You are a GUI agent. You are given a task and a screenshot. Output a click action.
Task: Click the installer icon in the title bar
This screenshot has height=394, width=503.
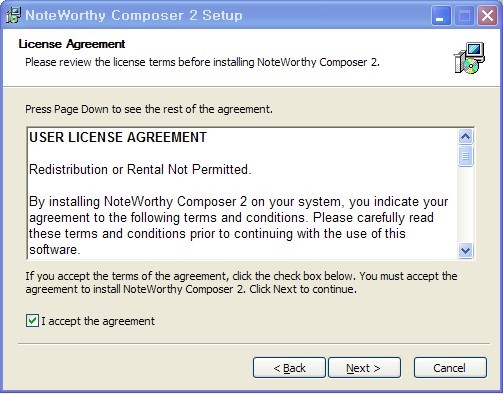pos(13,15)
